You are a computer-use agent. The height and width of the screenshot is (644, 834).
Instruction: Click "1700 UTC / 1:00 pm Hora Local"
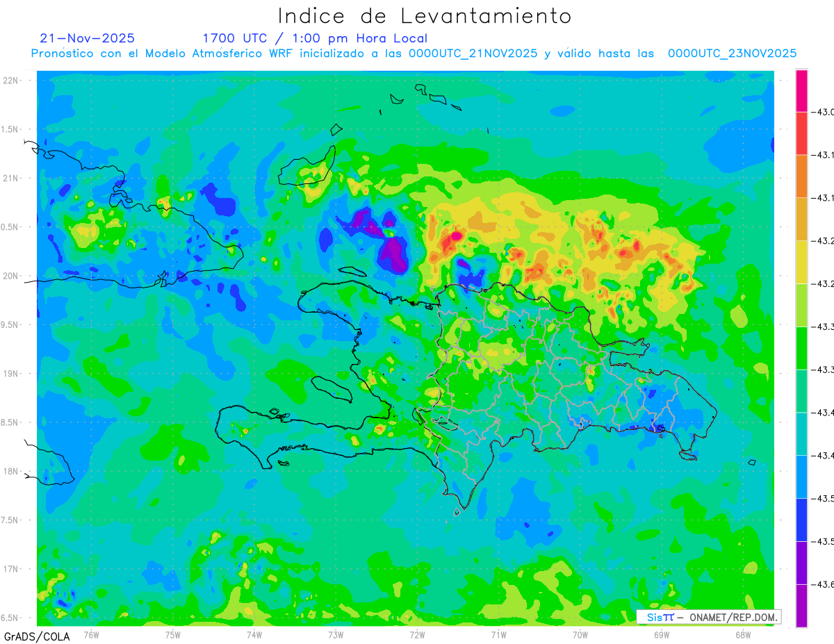point(315,38)
